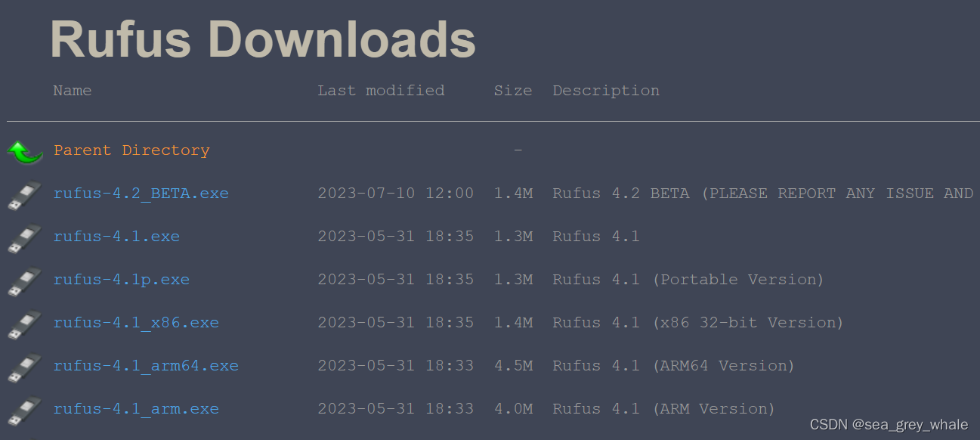The height and width of the screenshot is (440, 980).
Task: Download the 32-bit rufus-4.1_x86.exe
Action: tap(136, 323)
